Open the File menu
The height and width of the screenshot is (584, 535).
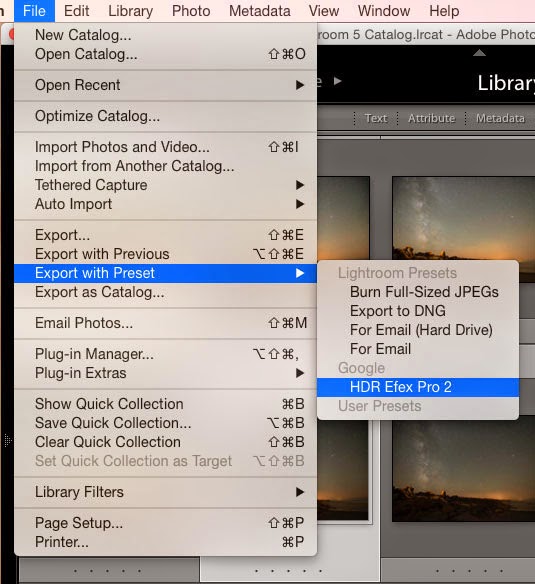[x=34, y=11]
